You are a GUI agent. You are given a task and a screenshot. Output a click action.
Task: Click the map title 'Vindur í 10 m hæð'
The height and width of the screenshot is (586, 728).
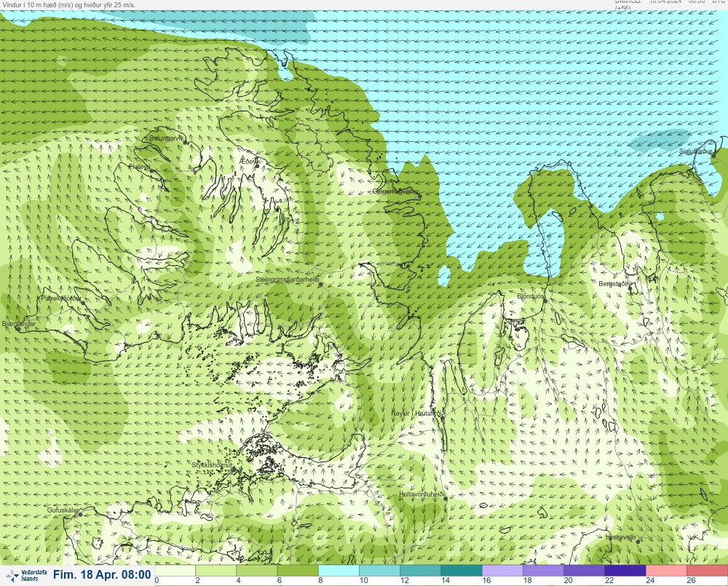(30, 4)
